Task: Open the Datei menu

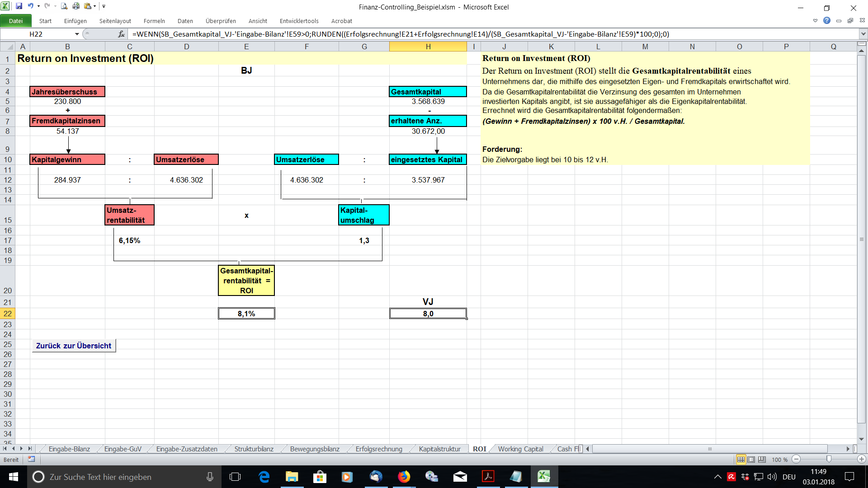Action: point(16,21)
